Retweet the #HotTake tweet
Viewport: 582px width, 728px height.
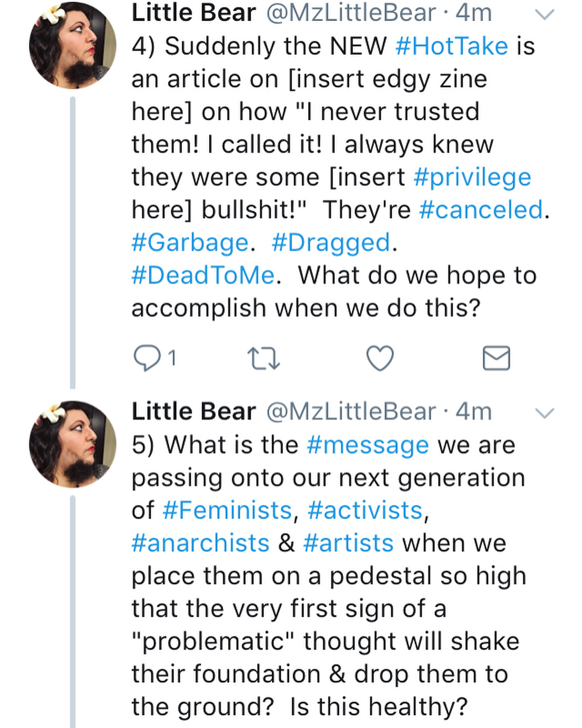coord(263,359)
